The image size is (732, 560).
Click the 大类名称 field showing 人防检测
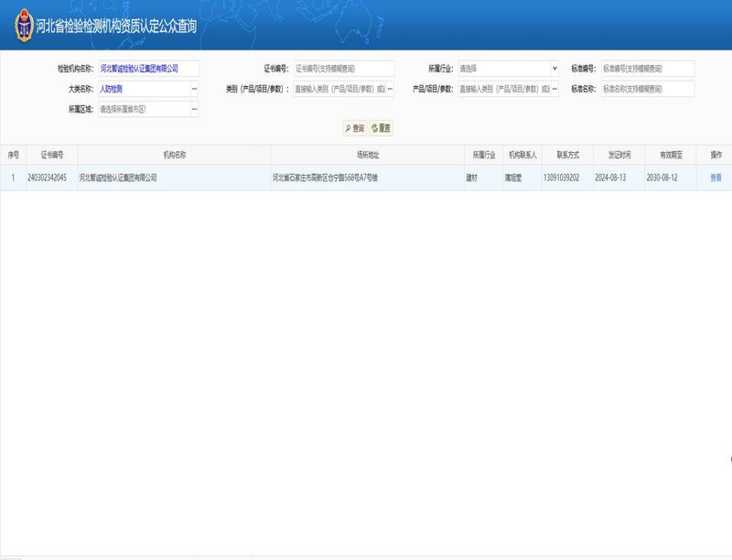[145, 89]
